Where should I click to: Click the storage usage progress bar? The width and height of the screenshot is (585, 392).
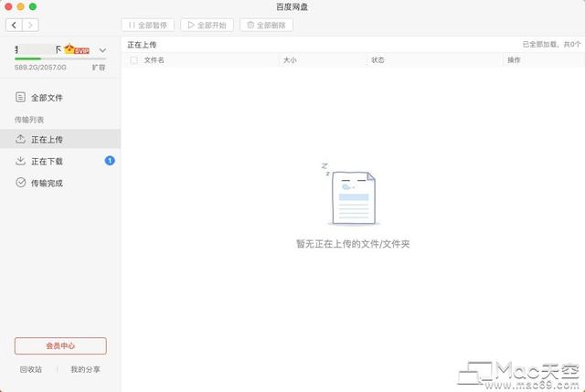(x=60, y=58)
